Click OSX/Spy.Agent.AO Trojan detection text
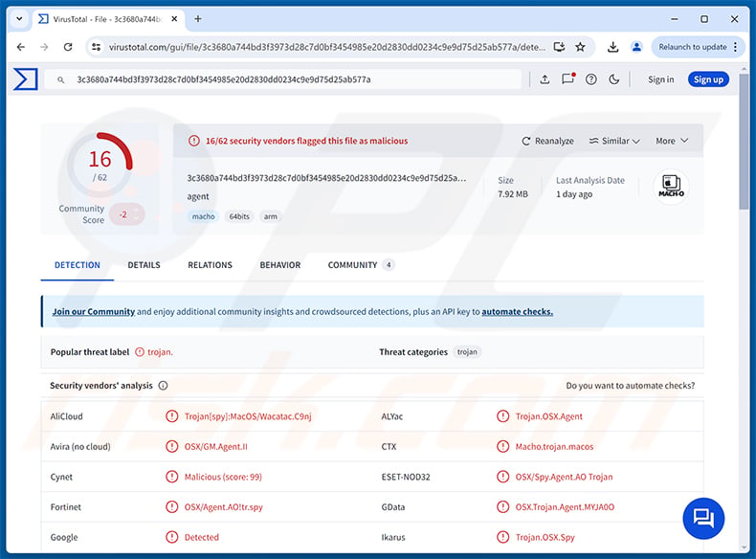The height and width of the screenshot is (559, 756). click(x=564, y=477)
